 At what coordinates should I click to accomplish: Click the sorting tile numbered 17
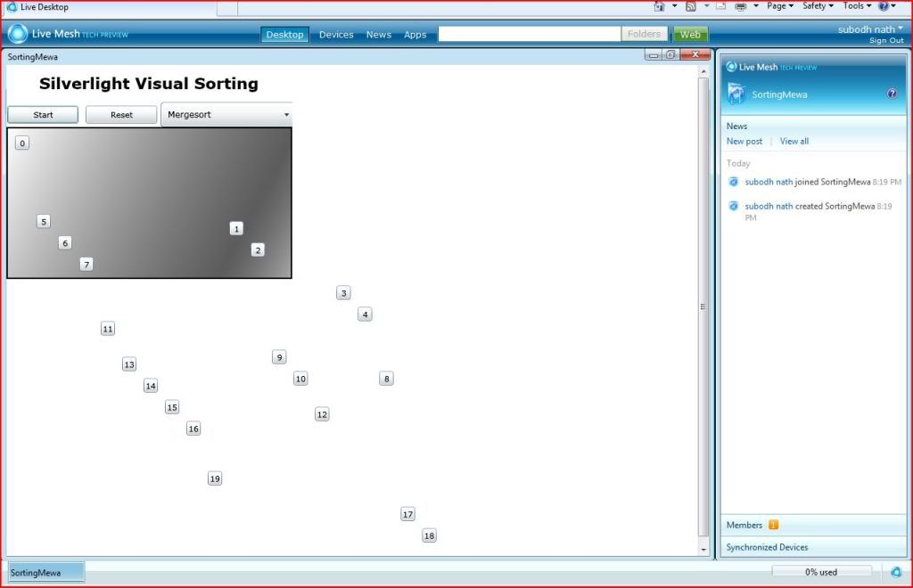pyautogui.click(x=408, y=514)
